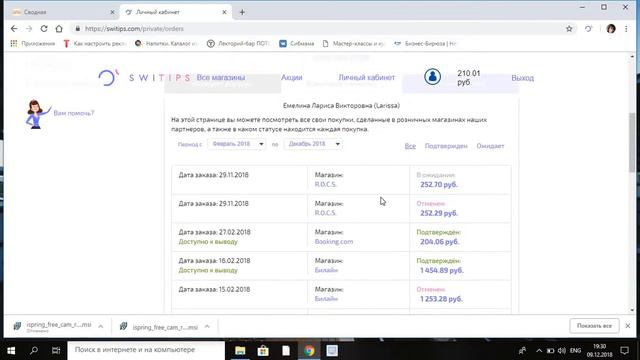640x360 pixels.
Task: Open Билайн store in 15.02.2018 row
Action: click(326, 299)
